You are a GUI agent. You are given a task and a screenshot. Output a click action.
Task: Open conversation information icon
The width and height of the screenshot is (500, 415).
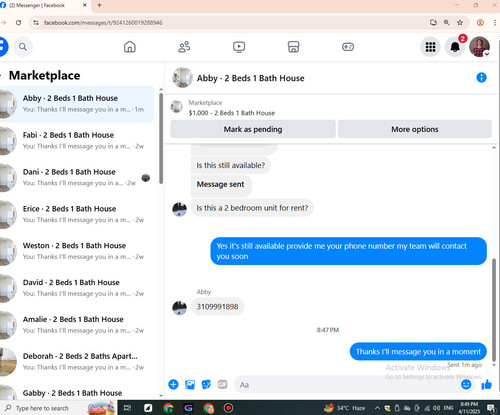481,78
